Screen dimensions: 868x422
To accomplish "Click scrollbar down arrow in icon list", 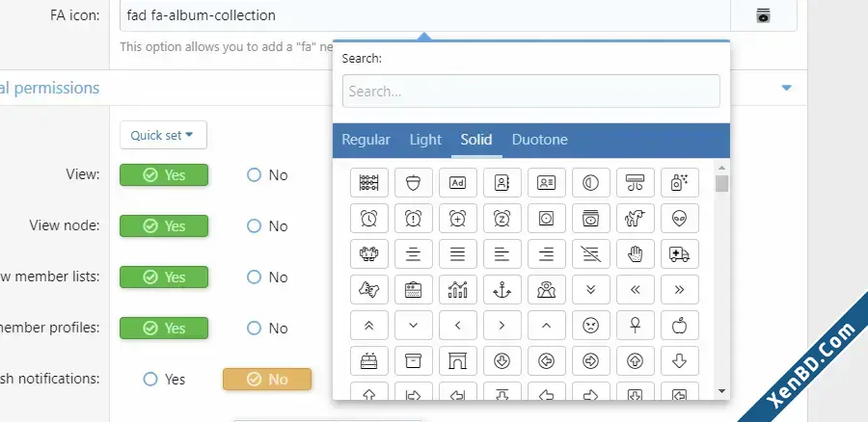I will click(x=721, y=391).
